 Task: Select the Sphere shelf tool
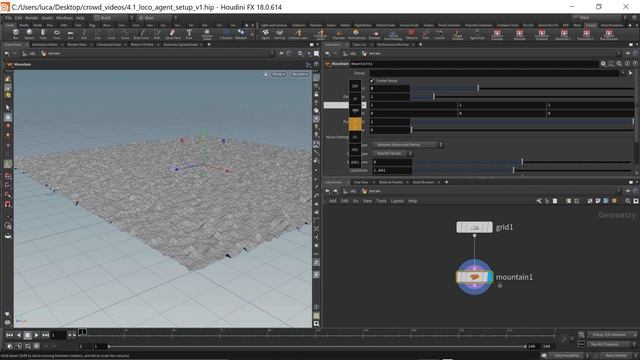coord(29,33)
